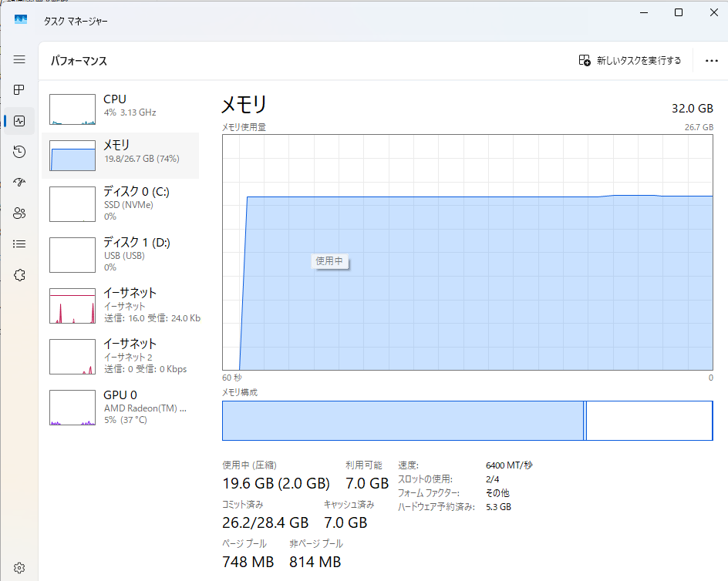Image resolution: width=728 pixels, height=581 pixels.
Task: Click the 6400 MT/秒 speed value
Action: 509,465
